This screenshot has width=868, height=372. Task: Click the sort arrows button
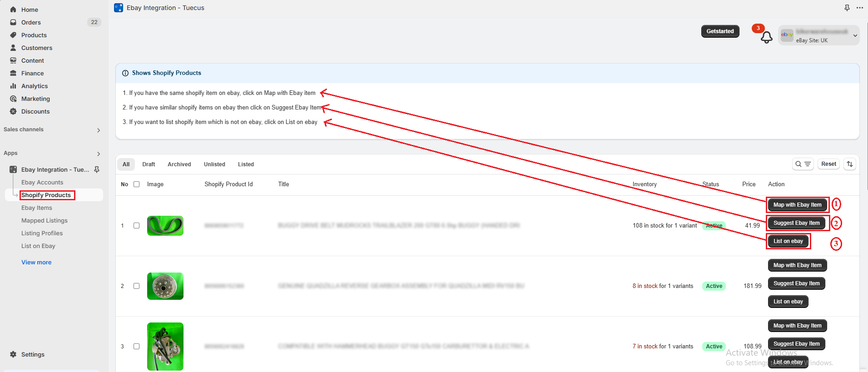pyautogui.click(x=850, y=164)
